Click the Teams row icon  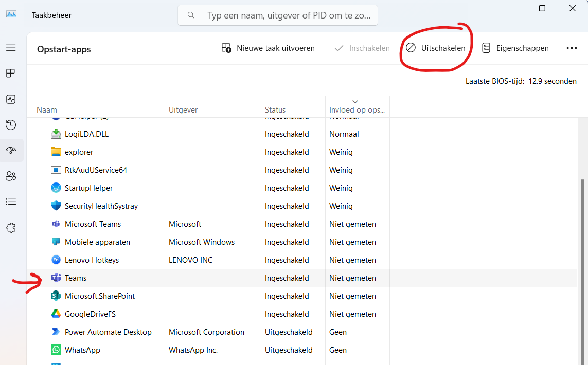point(56,278)
